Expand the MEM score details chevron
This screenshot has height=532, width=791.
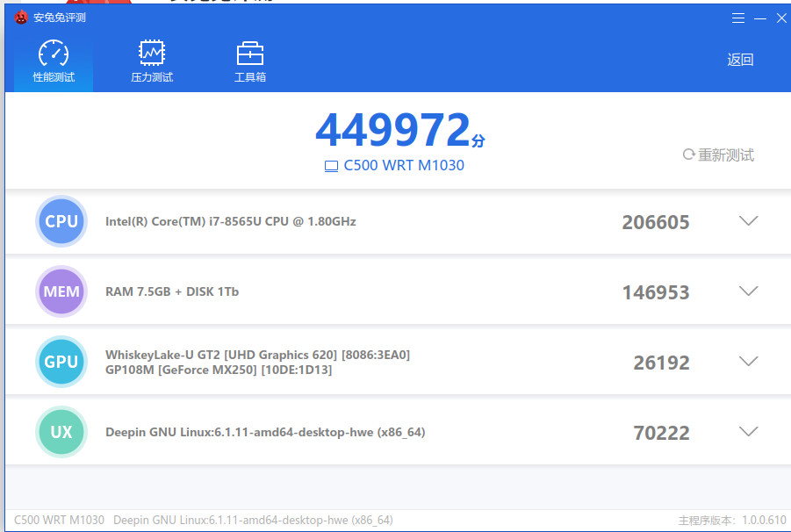749,291
